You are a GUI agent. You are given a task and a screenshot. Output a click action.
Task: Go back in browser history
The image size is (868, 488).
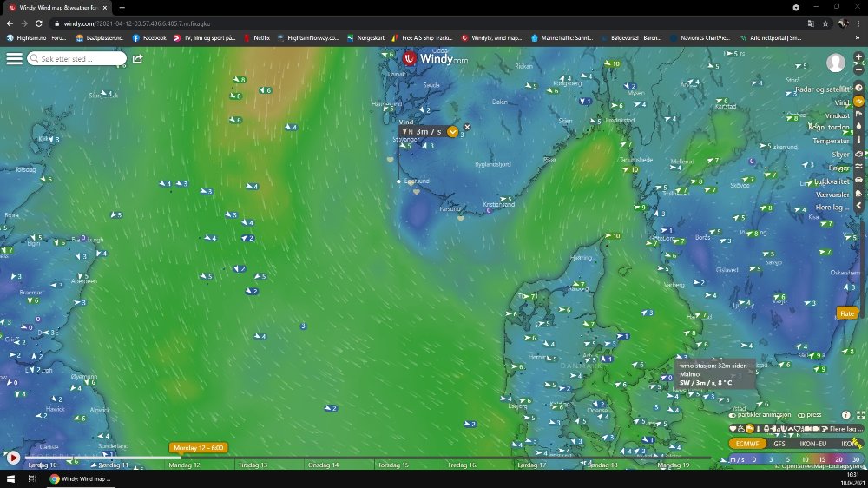pyautogui.click(x=10, y=23)
